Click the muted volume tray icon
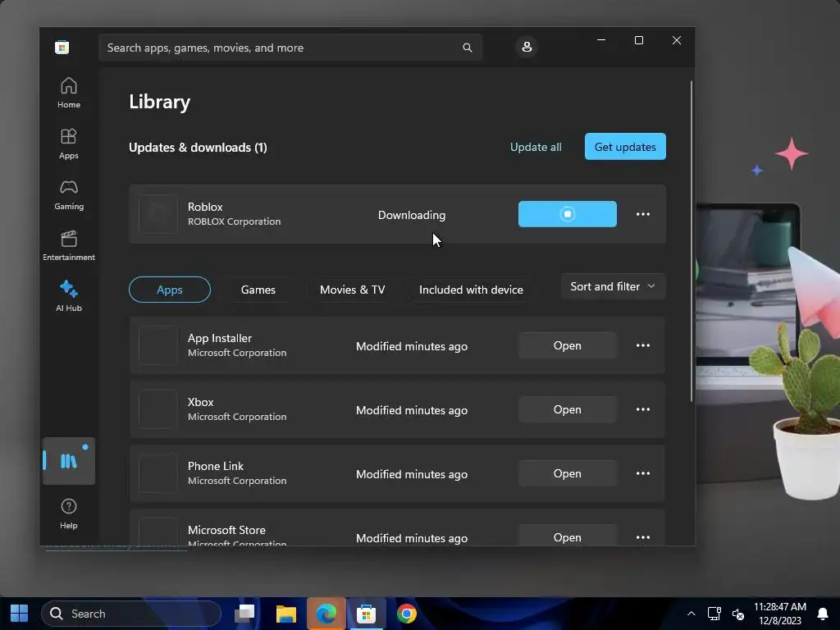The width and height of the screenshot is (840, 630). 738,614
